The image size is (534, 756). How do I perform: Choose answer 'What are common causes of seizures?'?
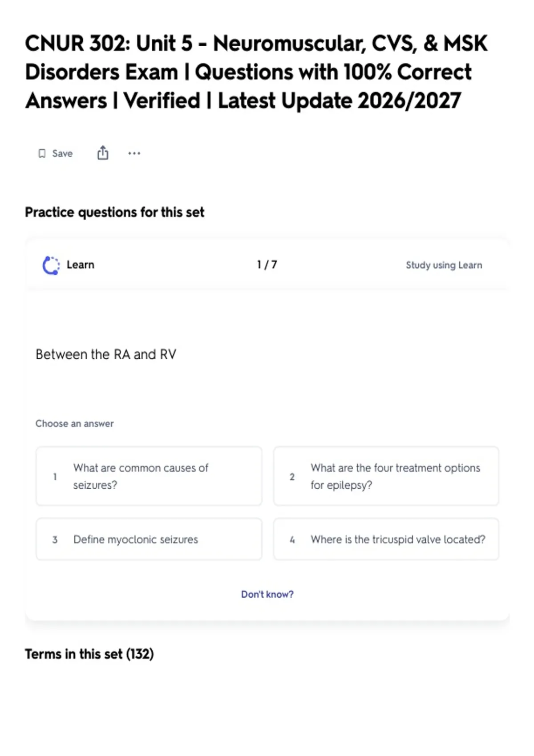pyautogui.click(x=149, y=476)
